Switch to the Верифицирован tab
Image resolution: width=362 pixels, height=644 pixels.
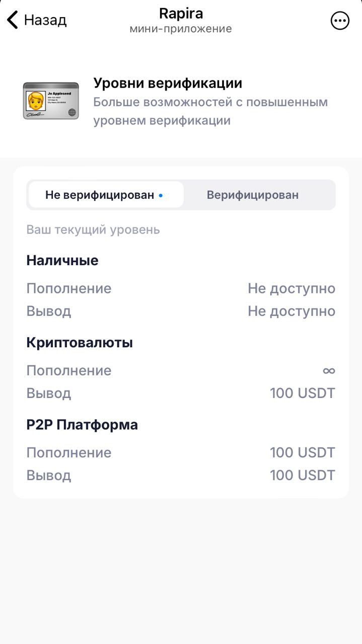pos(252,194)
